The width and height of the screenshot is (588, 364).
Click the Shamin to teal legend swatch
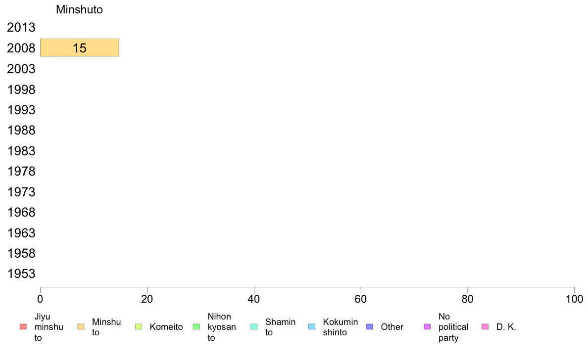click(x=254, y=326)
